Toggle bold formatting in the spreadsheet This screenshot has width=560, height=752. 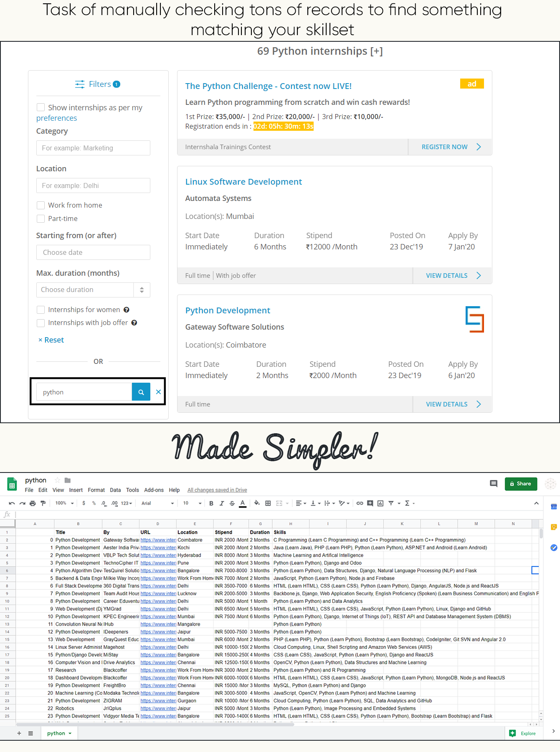click(x=211, y=503)
